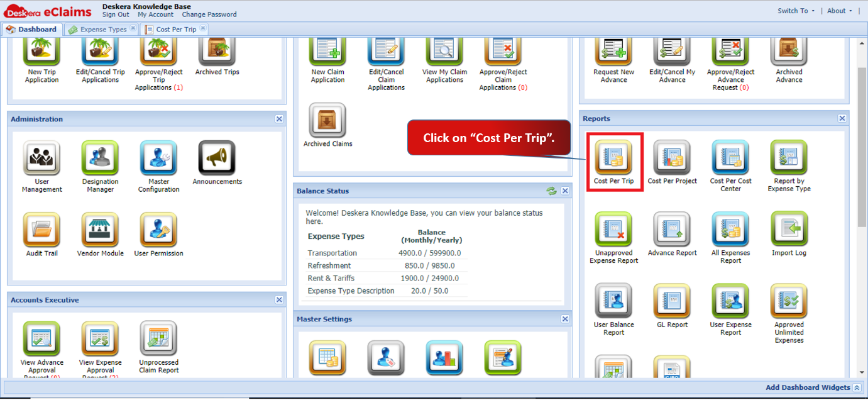868x400 pixels.
Task: Open Approve/Reject Trip Applications
Action: point(158,50)
